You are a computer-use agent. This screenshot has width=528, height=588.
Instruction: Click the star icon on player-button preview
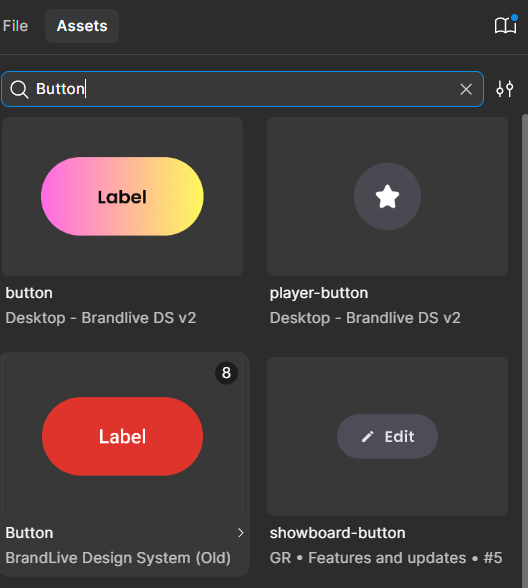tap(387, 196)
